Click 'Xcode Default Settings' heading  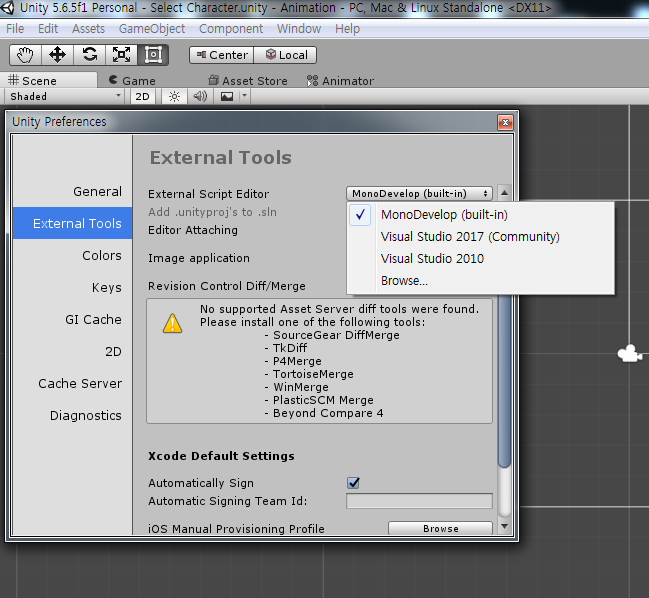221,456
